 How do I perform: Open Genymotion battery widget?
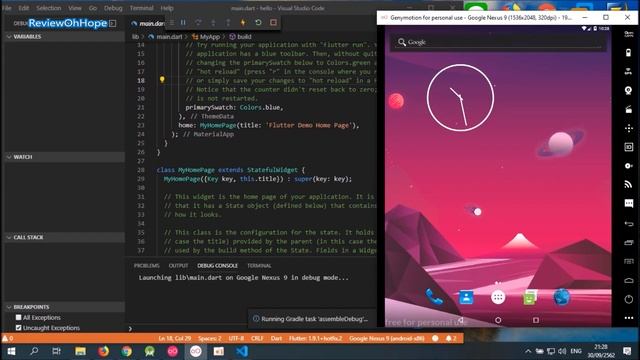point(629,53)
